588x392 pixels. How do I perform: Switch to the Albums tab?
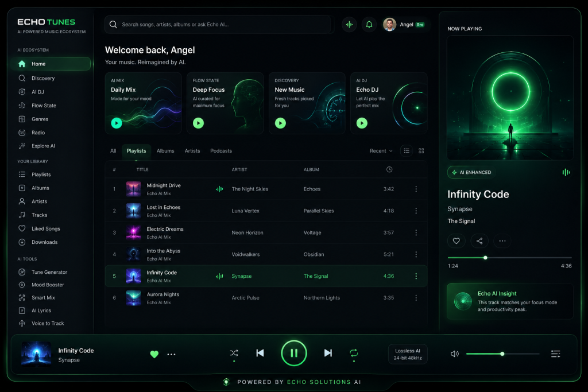pyautogui.click(x=165, y=150)
